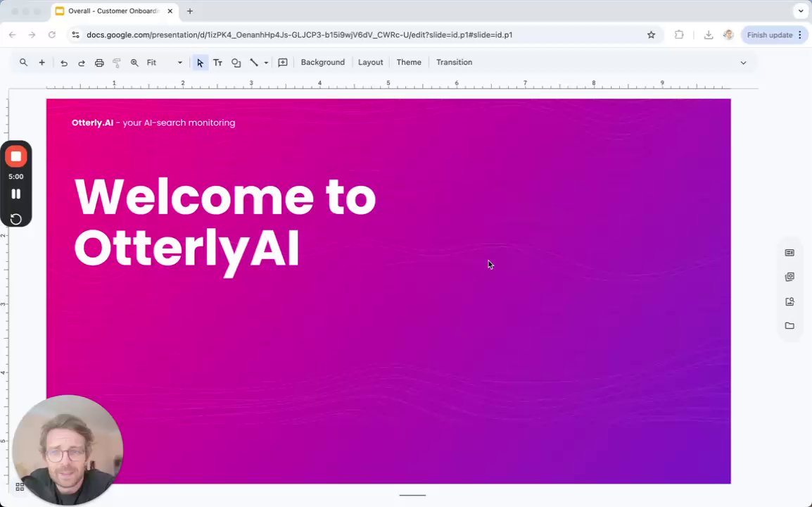
Task: Open the Layout options
Action: 370,62
